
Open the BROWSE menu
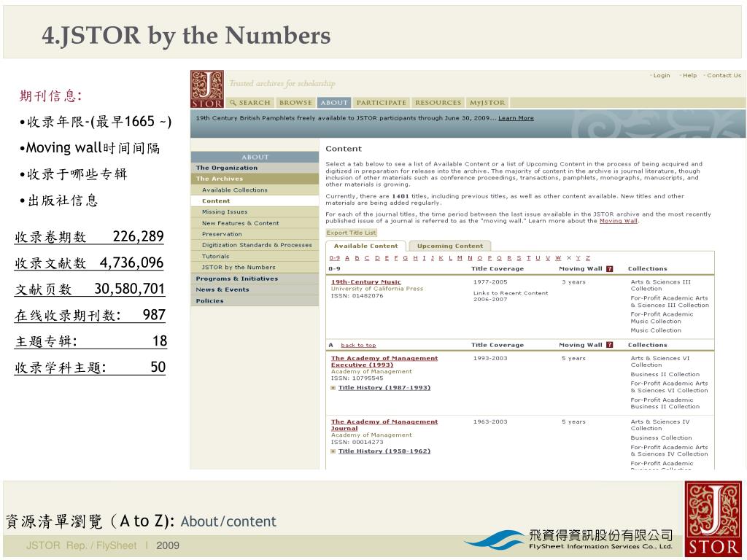[295, 103]
